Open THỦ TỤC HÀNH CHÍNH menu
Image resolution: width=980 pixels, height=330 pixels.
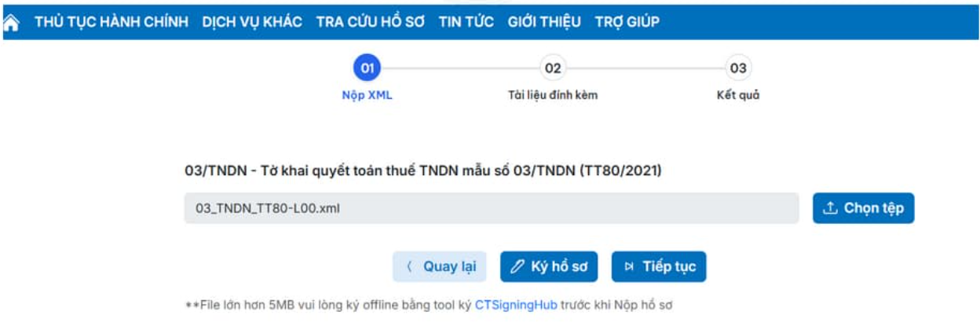[x=112, y=22]
